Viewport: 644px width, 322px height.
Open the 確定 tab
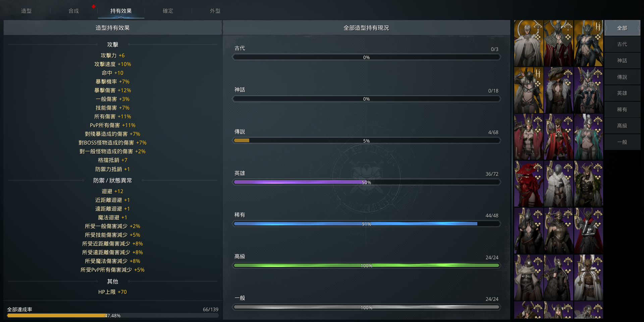click(168, 11)
